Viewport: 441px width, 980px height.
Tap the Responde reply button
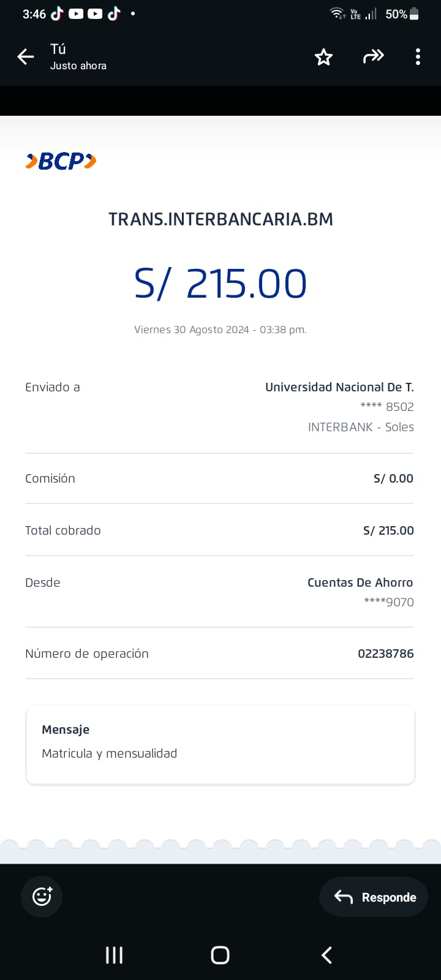pos(374,897)
